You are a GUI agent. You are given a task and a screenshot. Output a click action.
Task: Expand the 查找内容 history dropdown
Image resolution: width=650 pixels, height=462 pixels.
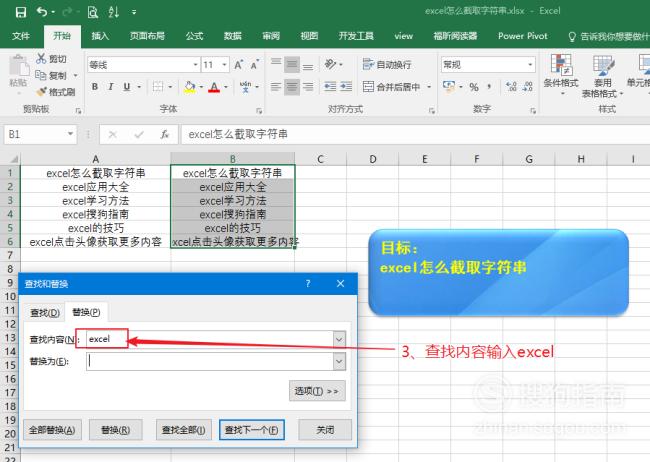coord(339,339)
